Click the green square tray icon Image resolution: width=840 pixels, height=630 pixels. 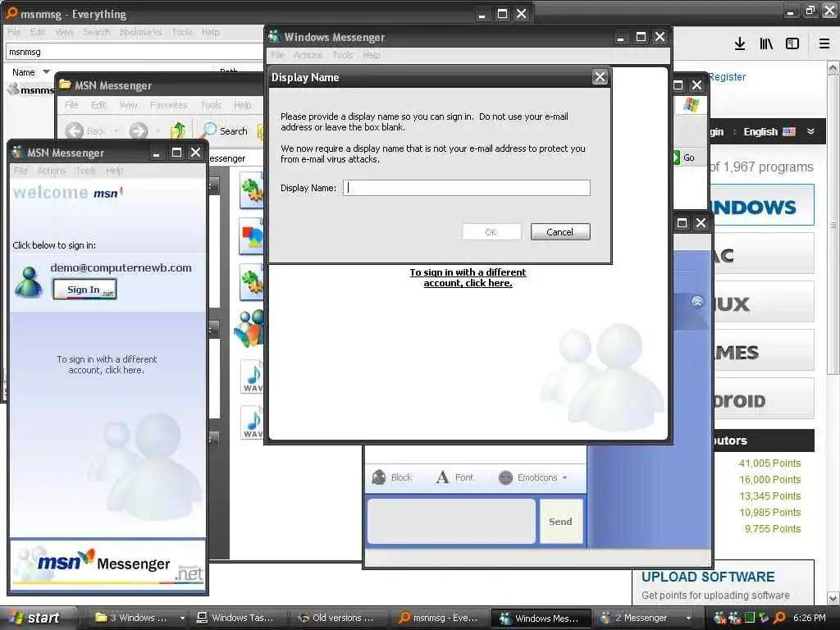click(x=749, y=618)
